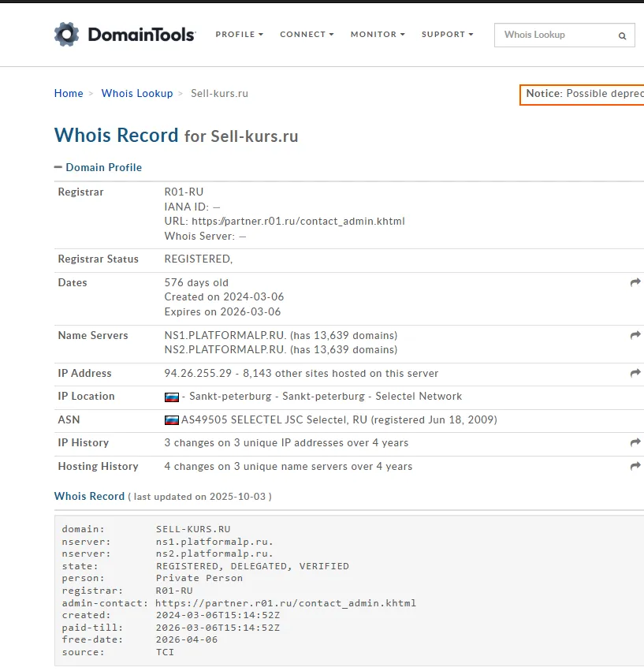Open the Whois Lookup breadcrumb link
The image size is (644, 671).
(137, 93)
